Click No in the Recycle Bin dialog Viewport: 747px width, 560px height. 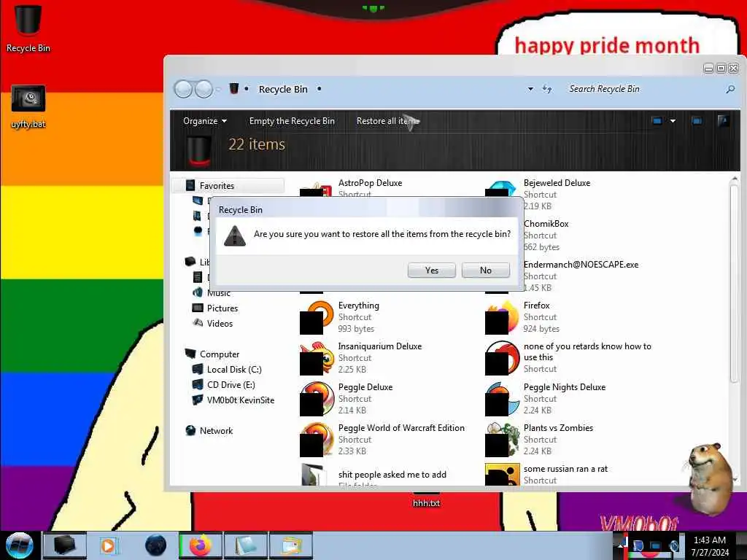(x=485, y=270)
